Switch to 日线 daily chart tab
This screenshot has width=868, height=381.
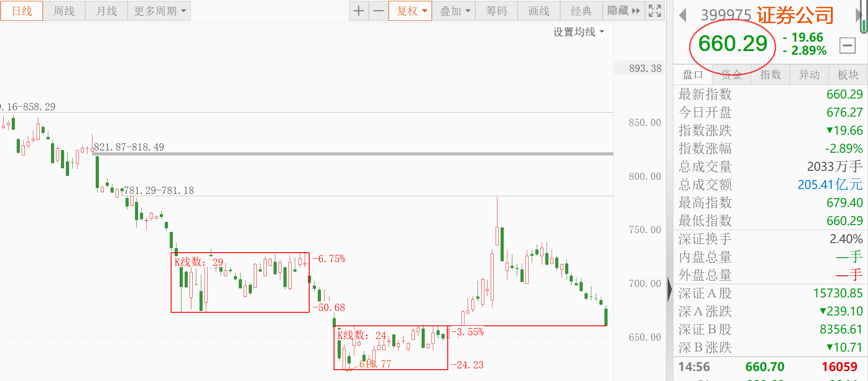[22, 11]
